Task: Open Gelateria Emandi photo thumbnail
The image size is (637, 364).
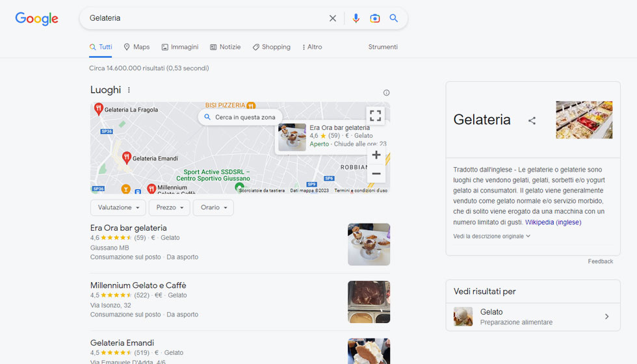Action: click(x=369, y=351)
